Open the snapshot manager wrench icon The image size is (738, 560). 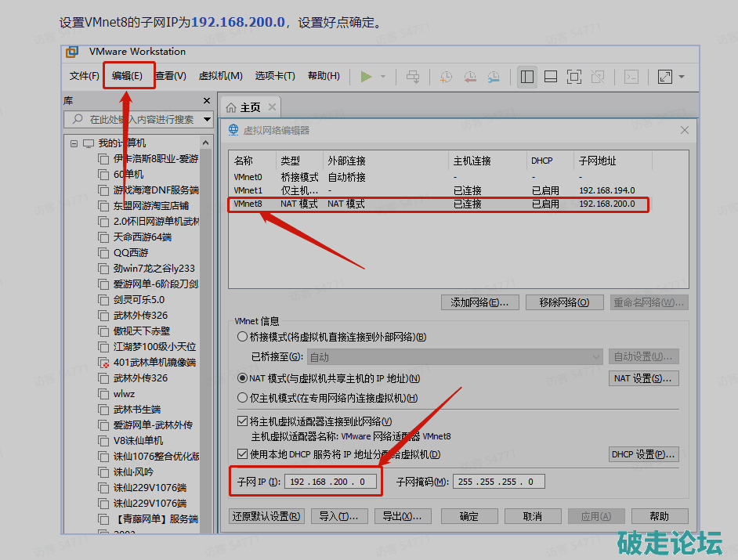point(494,77)
